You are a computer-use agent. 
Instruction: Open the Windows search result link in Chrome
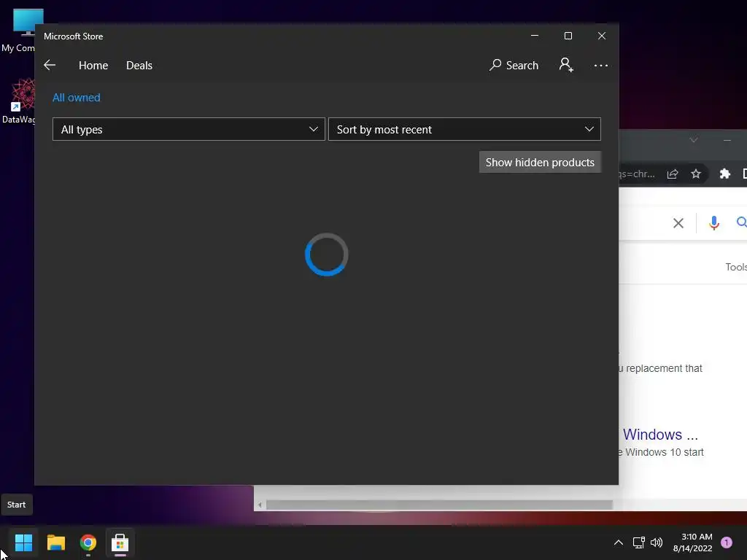(660, 435)
